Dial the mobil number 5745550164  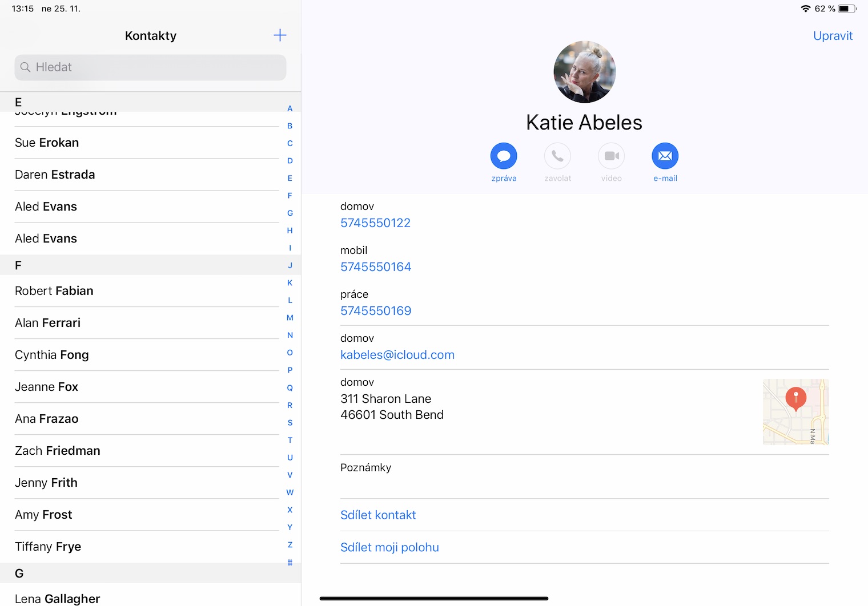(376, 266)
